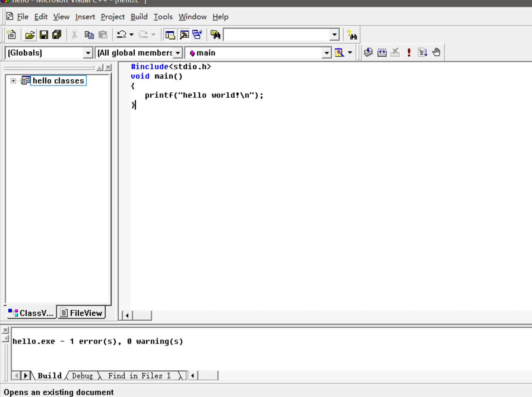Insert breakpoint using the hand icon
The height and width of the screenshot is (397, 532).
436,52
